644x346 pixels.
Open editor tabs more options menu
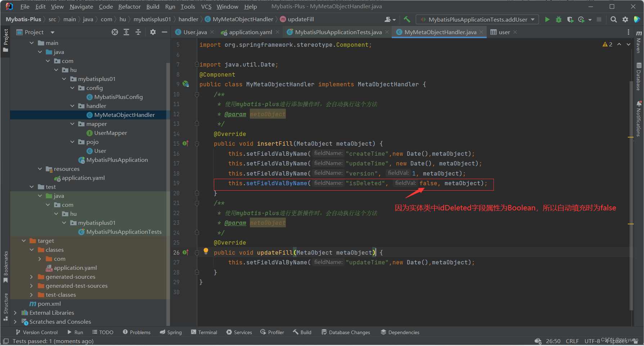pyautogui.click(x=629, y=32)
